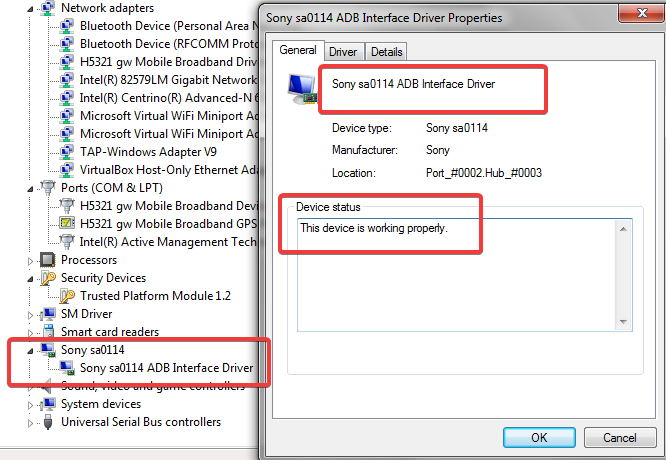Click the Device status scrollbar down arrow
Image resolution: width=666 pixels, height=460 pixels.
[623, 322]
